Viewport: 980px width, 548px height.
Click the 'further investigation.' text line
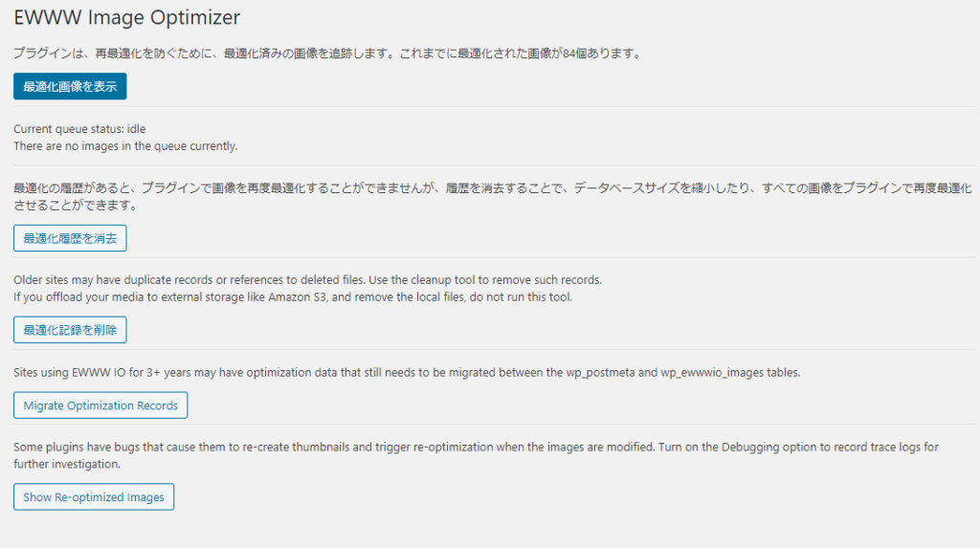pyautogui.click(x=67, y=464)
